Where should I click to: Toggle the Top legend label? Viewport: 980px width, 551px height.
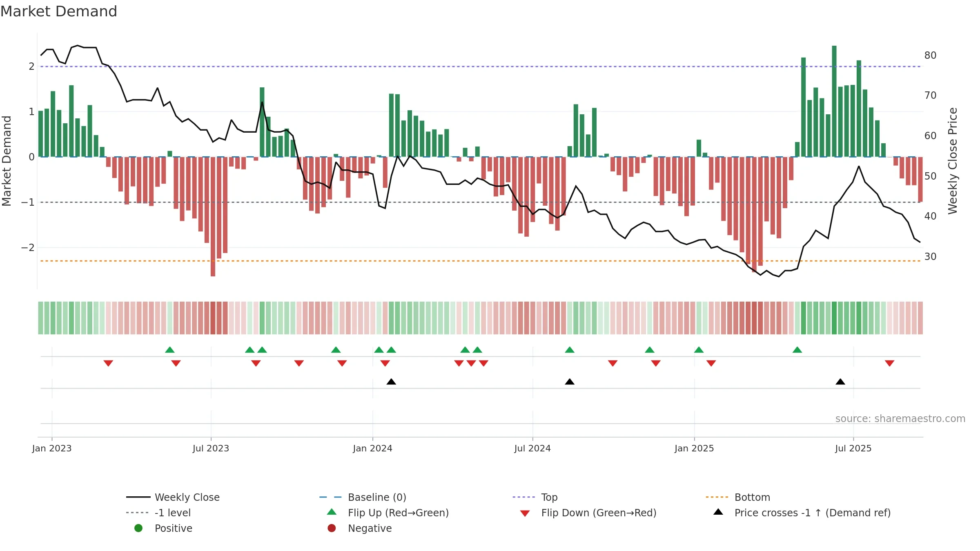point(549,497)
